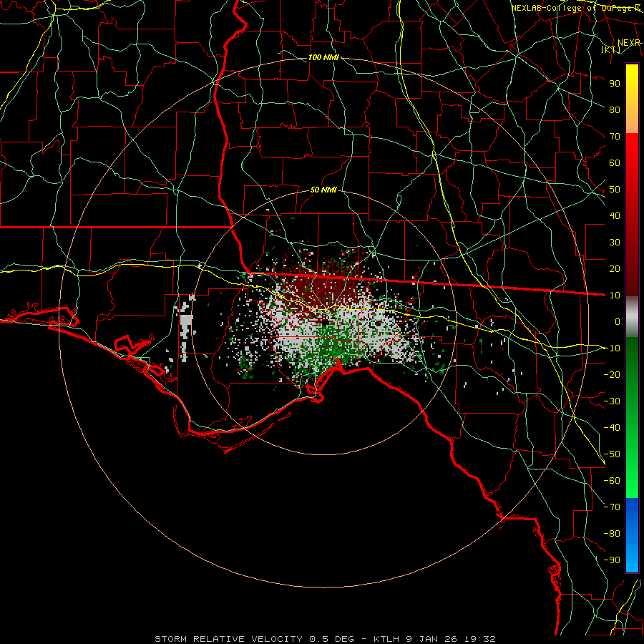644x644 pixels.
Task: Select the 10 value on velocity scale
Action: [615, 296]
